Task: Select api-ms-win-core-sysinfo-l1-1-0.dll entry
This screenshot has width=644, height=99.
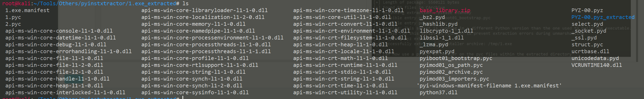Action: [195, 92]
